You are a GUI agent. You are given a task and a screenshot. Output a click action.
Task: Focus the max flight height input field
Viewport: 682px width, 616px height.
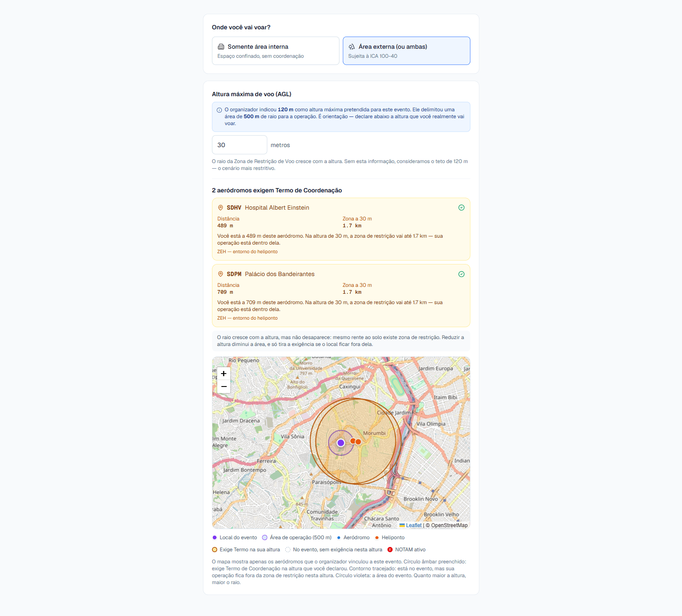(x=240, y=145)
